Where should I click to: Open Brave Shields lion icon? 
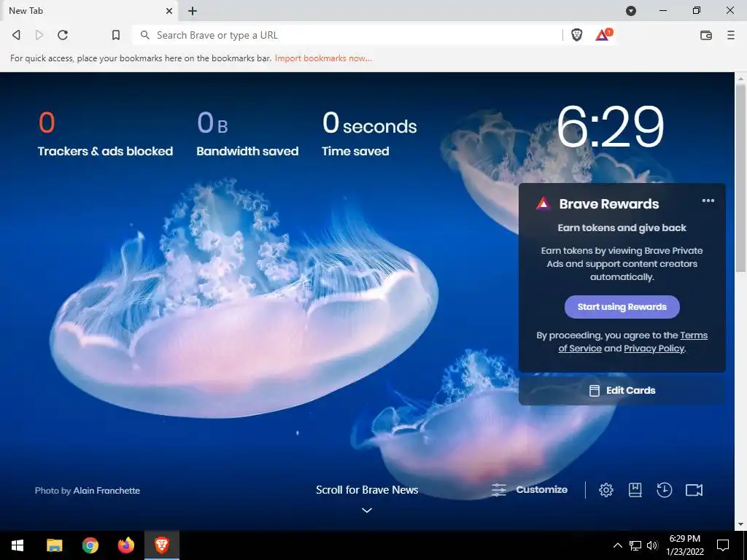576,35
